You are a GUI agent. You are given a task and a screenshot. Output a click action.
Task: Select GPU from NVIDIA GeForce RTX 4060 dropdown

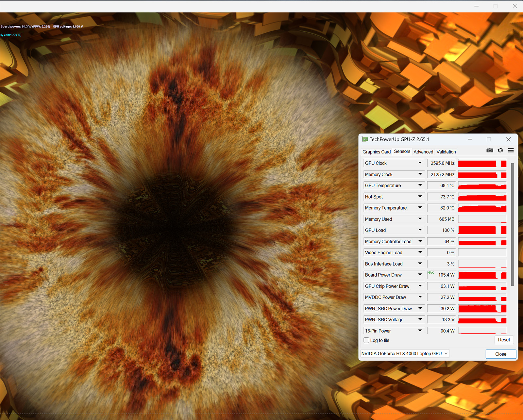pyautogui.click(x=405, y=354)
